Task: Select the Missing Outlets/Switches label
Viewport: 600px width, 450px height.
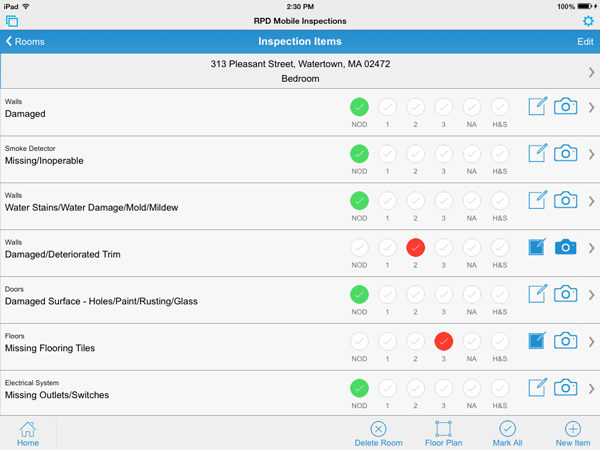Action: pyautogui.click(x=57, y=395)
